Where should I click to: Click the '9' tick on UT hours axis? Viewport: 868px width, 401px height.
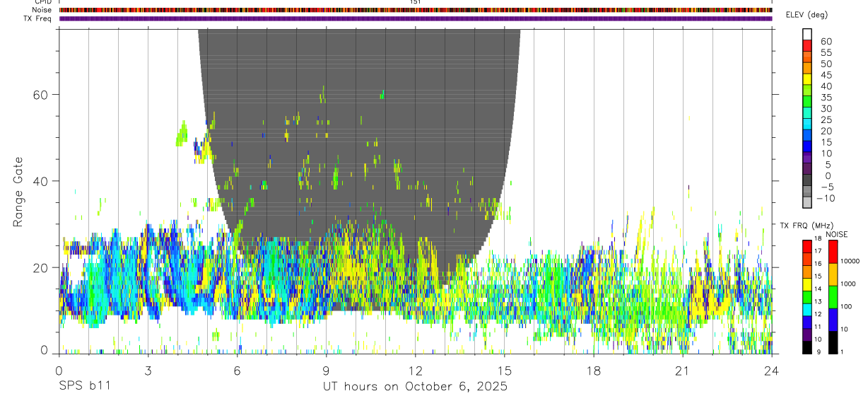[327, 370]
